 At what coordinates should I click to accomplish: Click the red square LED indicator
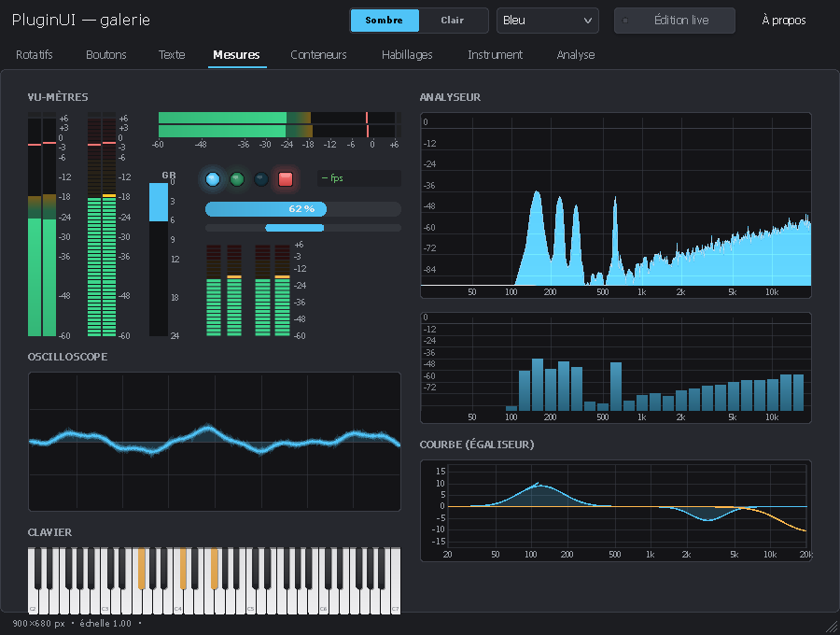click(x=286, y=179)
